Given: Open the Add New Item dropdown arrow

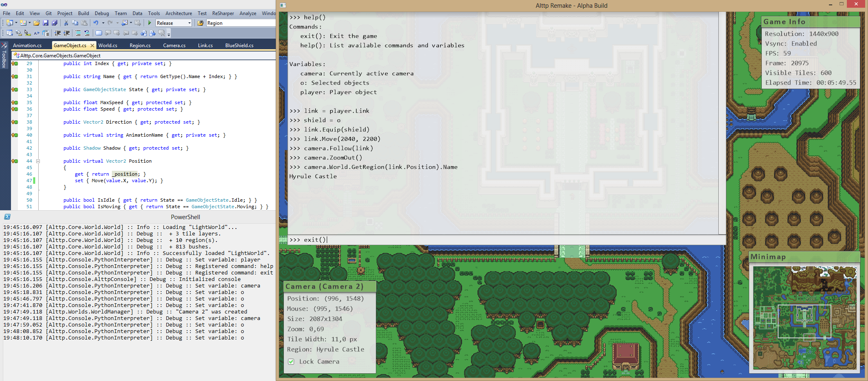Looking at the screenshot, I should coord(30,23).
